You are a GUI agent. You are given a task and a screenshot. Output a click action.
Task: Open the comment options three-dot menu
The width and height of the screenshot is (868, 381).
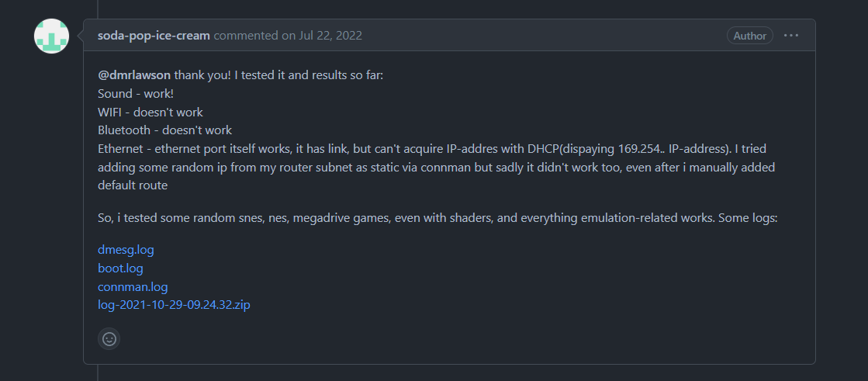(790, 36)
